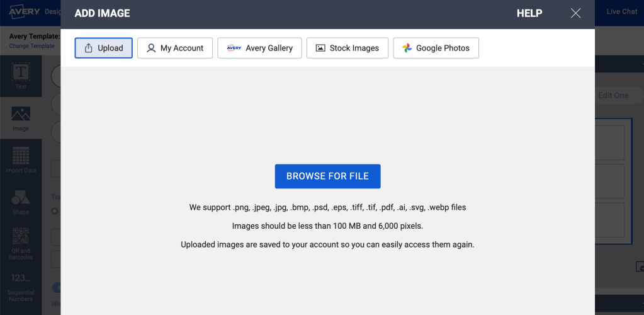
Task: Select the Text tool in sidebar
Action: click(x=21, y=76)
